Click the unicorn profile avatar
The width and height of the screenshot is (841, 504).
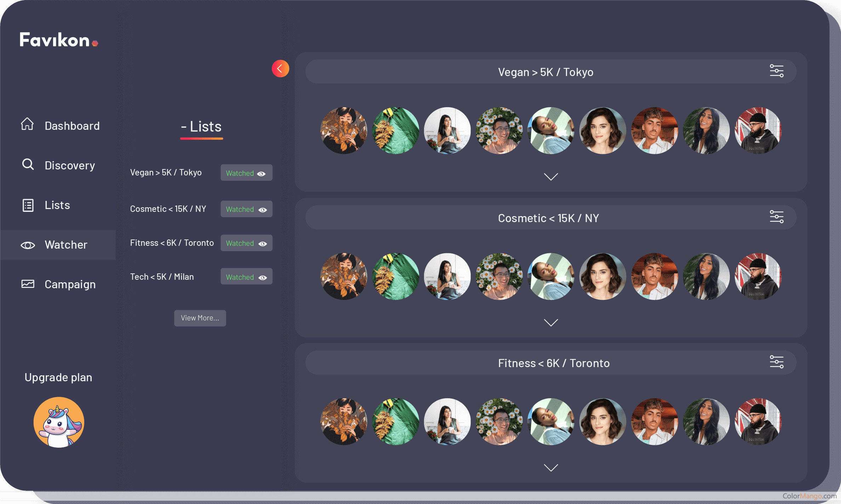(59, 422)
